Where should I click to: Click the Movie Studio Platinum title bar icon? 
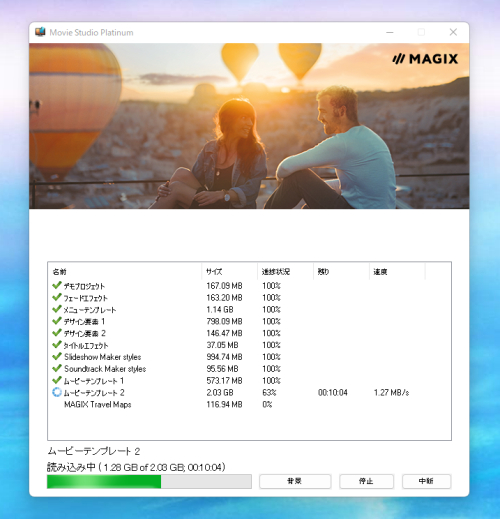click(40, 32)
